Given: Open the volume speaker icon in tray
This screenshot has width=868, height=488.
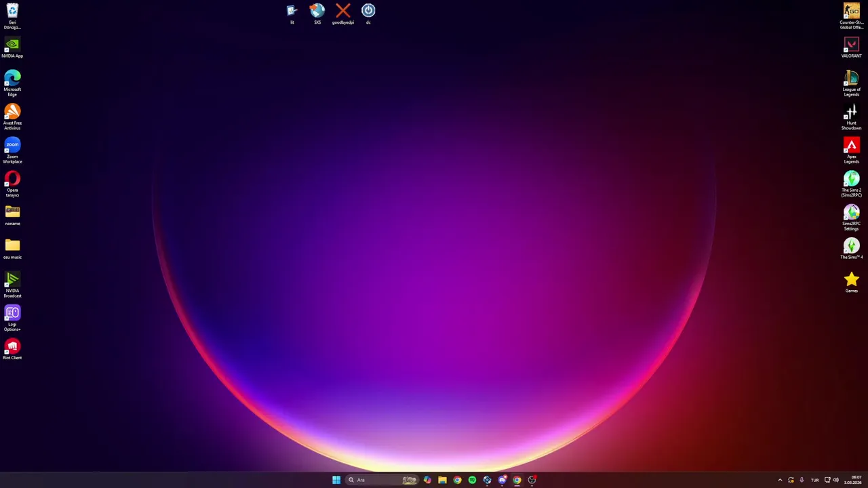Looking at the screenshot, I should tap(835, 480).
